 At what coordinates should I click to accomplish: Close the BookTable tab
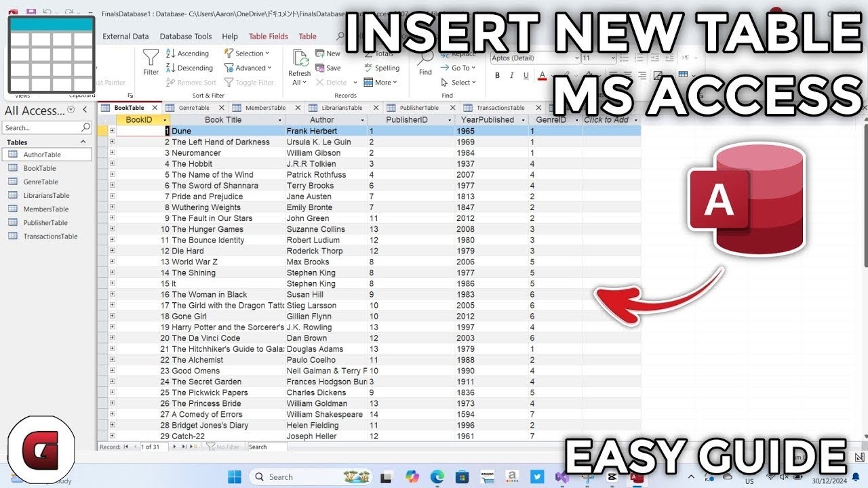click(x=155, y=108)
